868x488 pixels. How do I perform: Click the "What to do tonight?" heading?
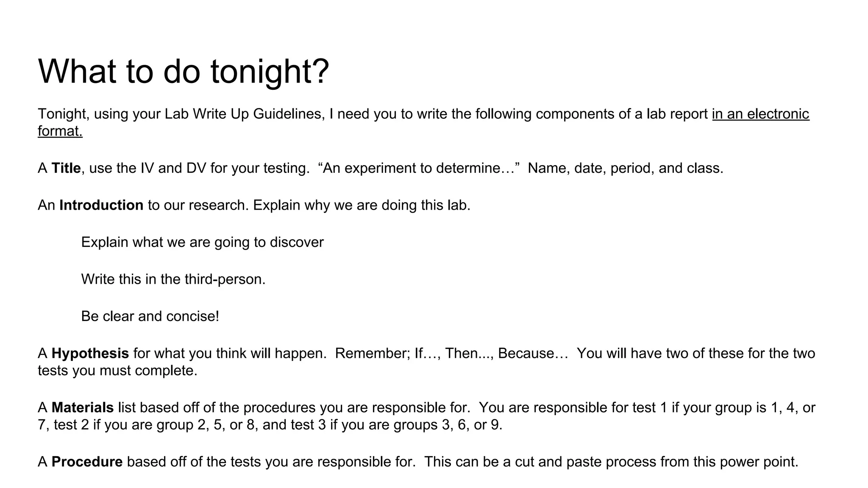[x=184, y=71]
